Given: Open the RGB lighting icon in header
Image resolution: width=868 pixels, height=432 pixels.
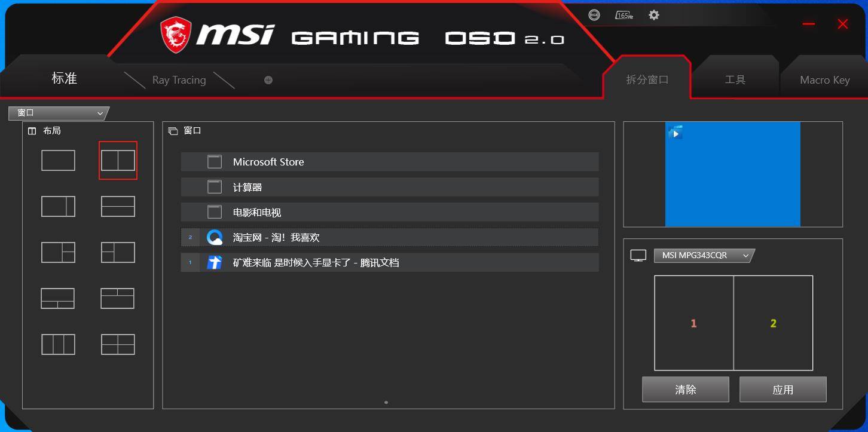Looking at the screenshot, I should pos(594,15).
